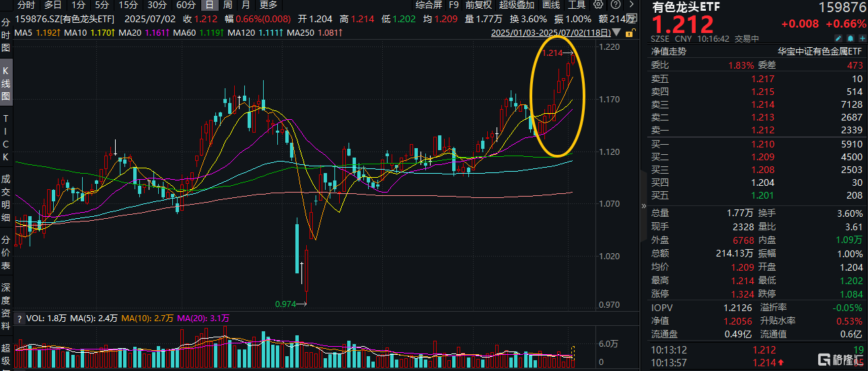The width and height of the screenshot is (868, 371).
Task: Toggle the orange padlock icon
Action: [629, 32]
